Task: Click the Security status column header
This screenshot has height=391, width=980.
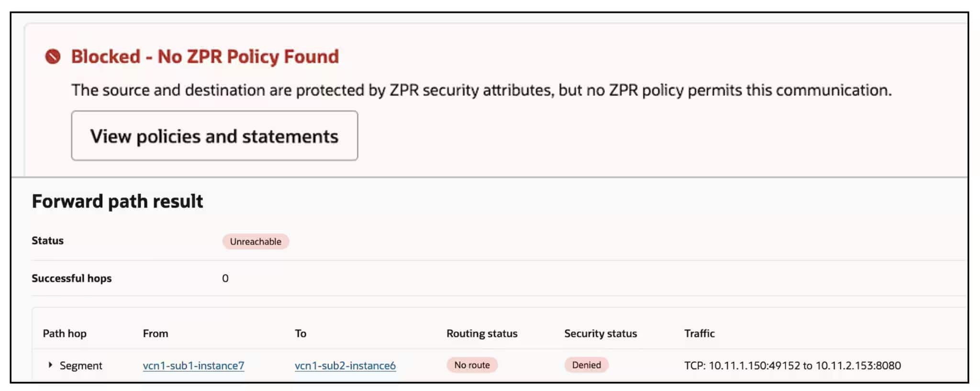Action: (601, 334)
